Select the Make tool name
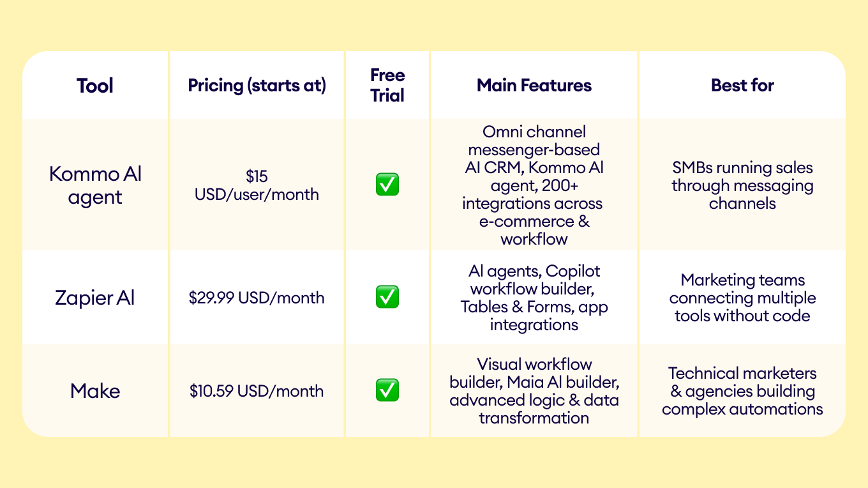 95,391
